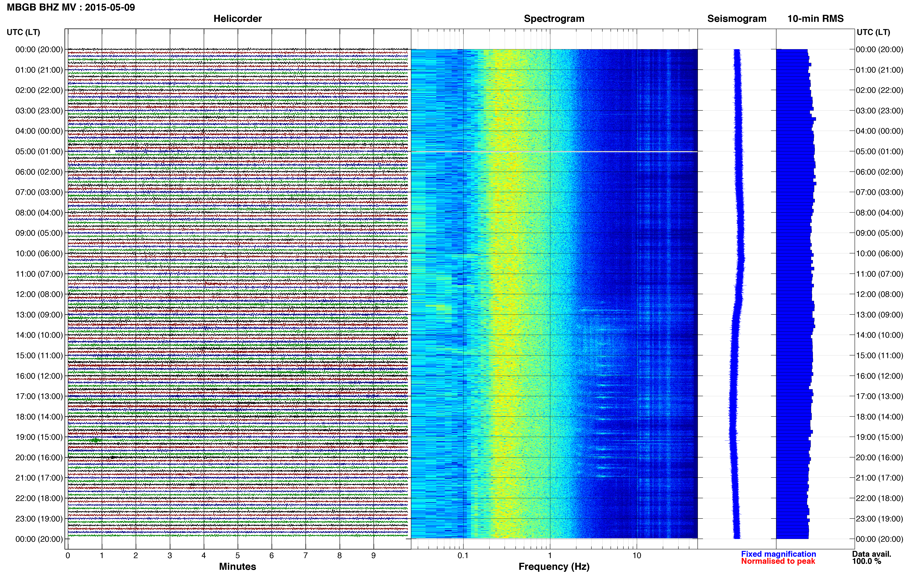Click right time label '03:00 (23:00)'
This screenshot has height=578, width=924.
click(x=880, y=110)
